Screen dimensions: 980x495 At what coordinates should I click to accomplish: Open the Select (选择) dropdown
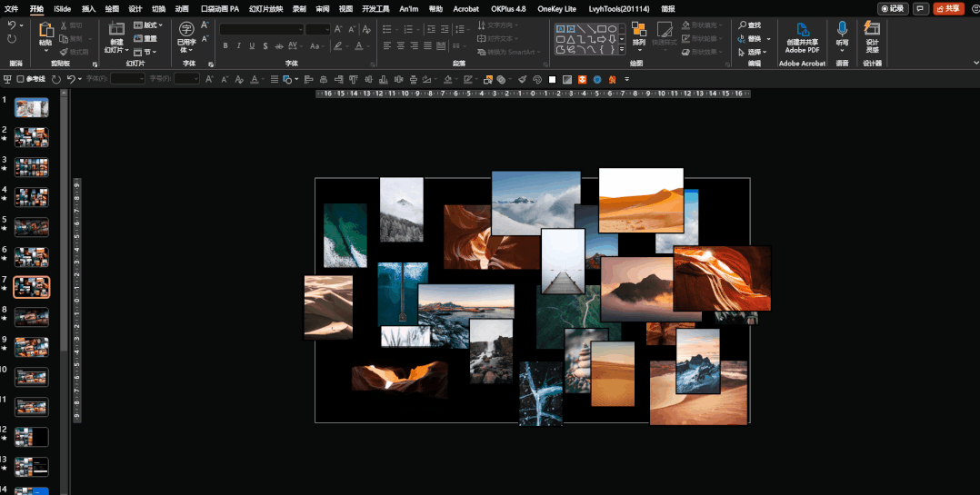(x=755, y=53)
